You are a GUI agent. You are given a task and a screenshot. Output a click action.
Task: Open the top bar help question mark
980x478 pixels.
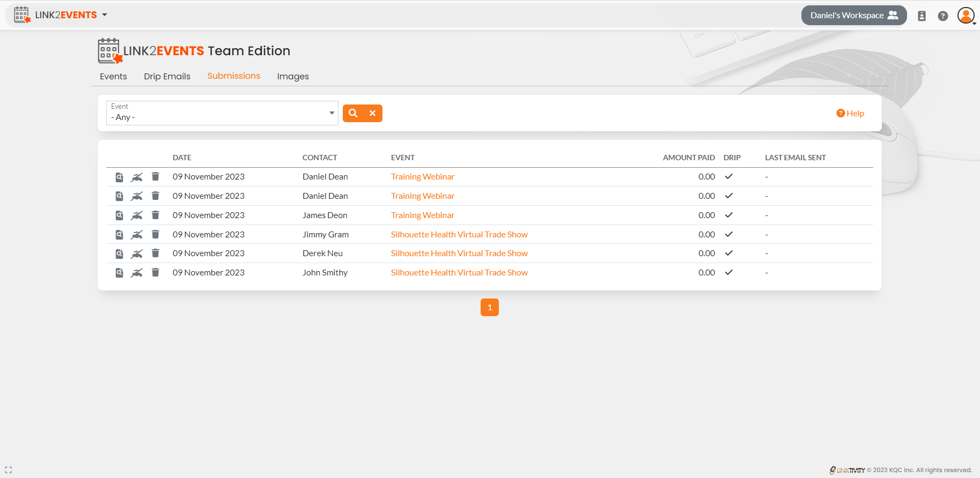(x=942, y=16)
